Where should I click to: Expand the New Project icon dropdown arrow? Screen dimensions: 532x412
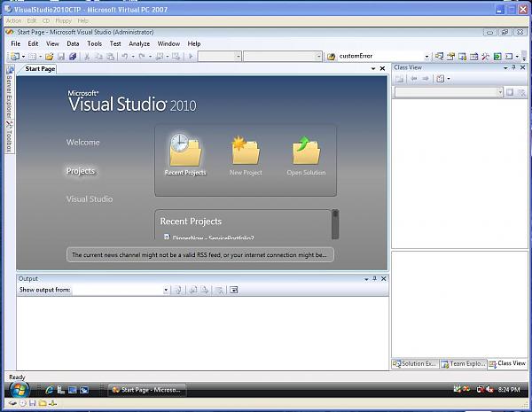[23, 57]
